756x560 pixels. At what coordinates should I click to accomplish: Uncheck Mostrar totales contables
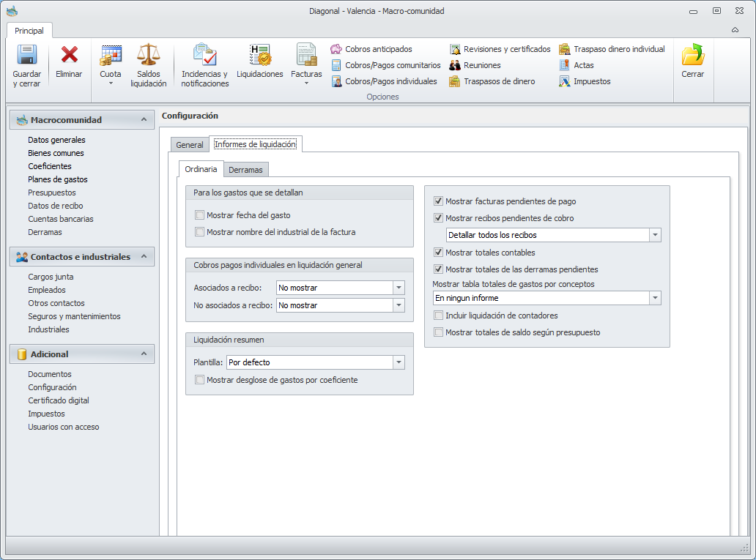click(x=438, y=252)
